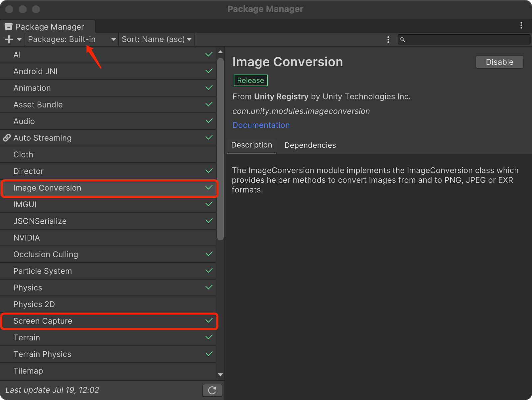Viewport: 532px width, 400px height.
Task: Open the window kebab menu beside the tab bar
Action: tap(521, 26)
